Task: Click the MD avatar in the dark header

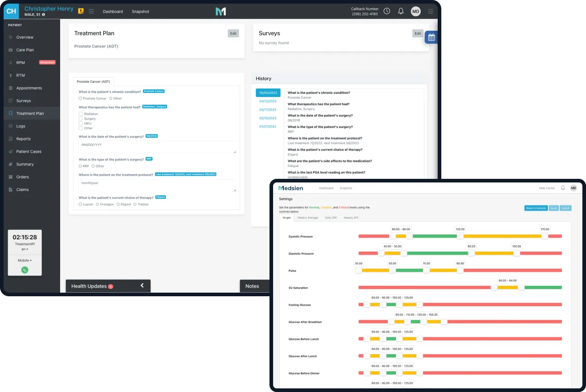Action: (x=416, y=11)
